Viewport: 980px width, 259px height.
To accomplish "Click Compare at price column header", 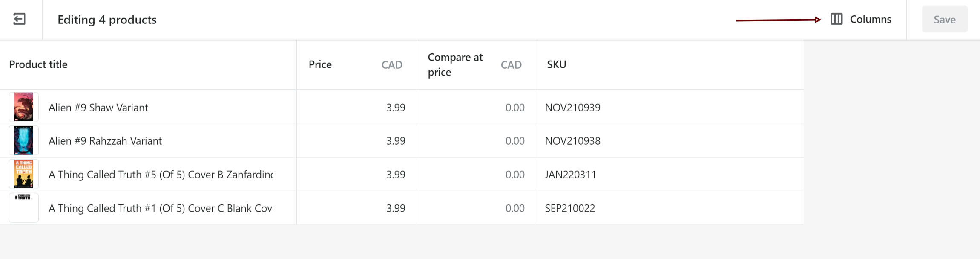I will pyautogui.click(x=455, y=64).
